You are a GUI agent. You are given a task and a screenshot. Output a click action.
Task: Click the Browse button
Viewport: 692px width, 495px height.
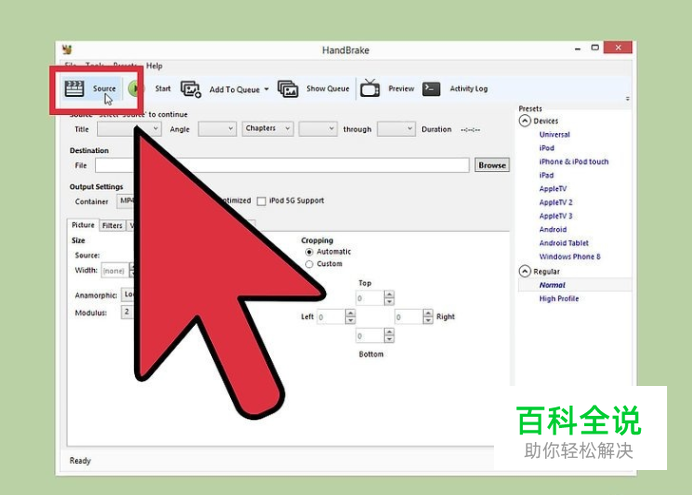coord(492,165)
